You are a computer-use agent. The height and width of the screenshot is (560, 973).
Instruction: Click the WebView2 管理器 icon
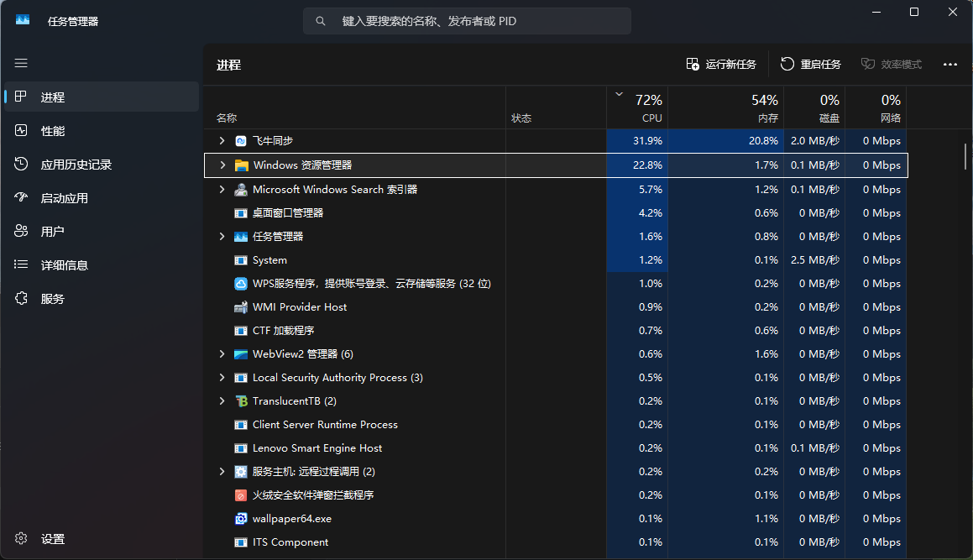coord(241,354)
